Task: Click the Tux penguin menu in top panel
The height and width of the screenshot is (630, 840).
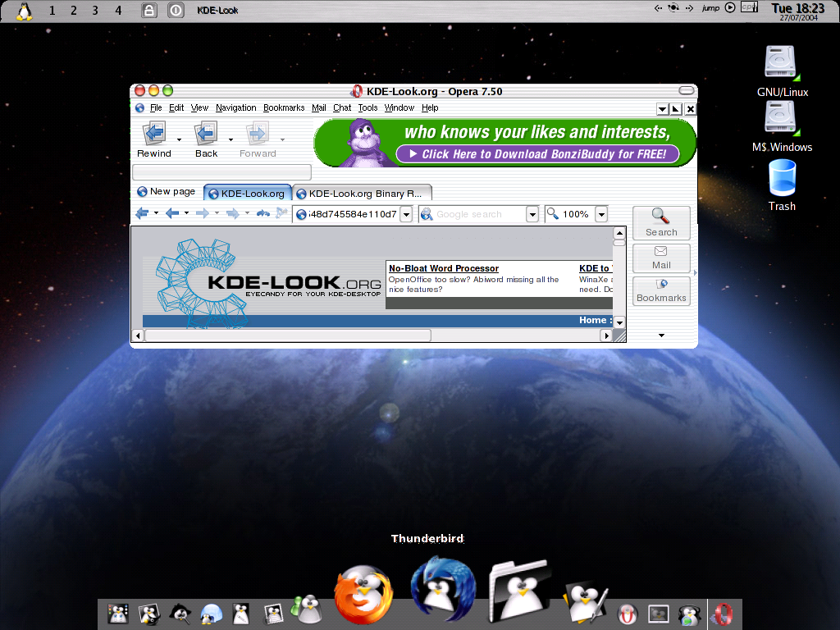Action: pos(24,11)
